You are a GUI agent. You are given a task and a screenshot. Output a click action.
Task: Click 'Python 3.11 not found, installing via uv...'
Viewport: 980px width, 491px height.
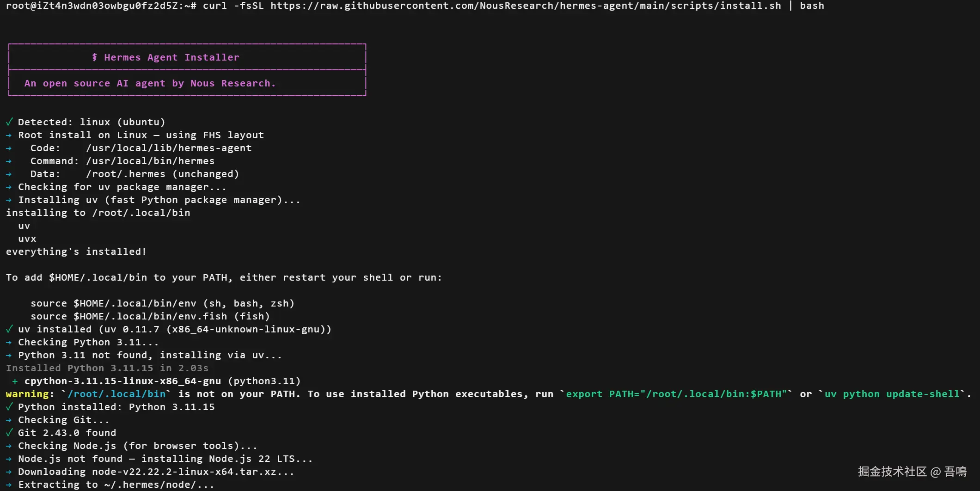click(x=150, y=355)
